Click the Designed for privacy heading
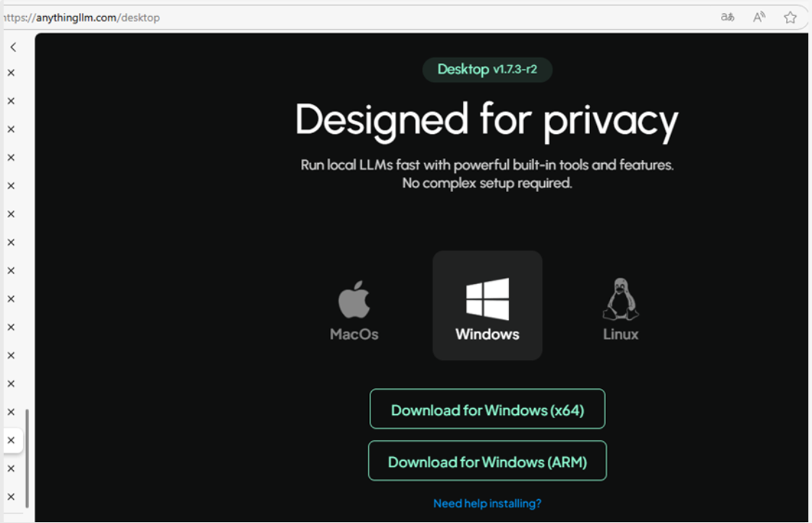Image resolution: width=812 pixels, height=523 pixels. (x=487, y=120)
